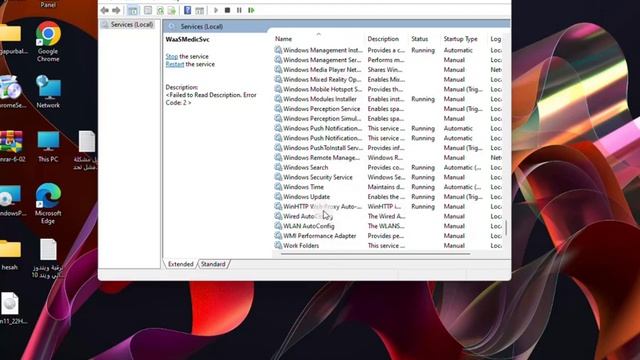Click Manual (Trig... startup type of Windows Update
This screenshot has height=360, width=640.
coord(463,197)
